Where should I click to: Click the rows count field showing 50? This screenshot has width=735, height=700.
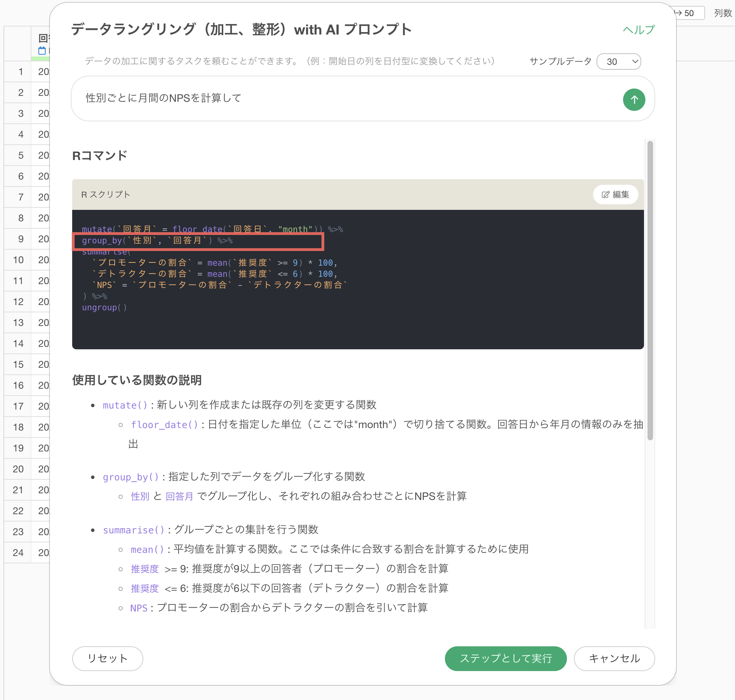pos(689,13)
